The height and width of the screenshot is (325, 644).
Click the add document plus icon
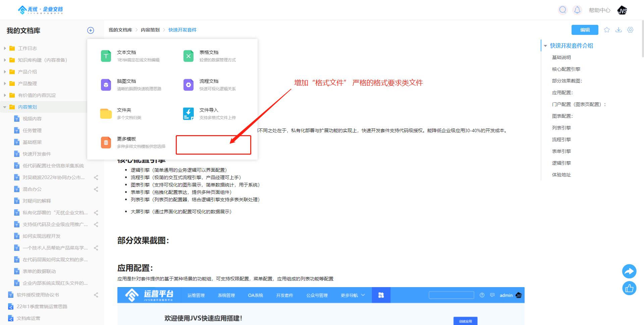coord(91,31)
